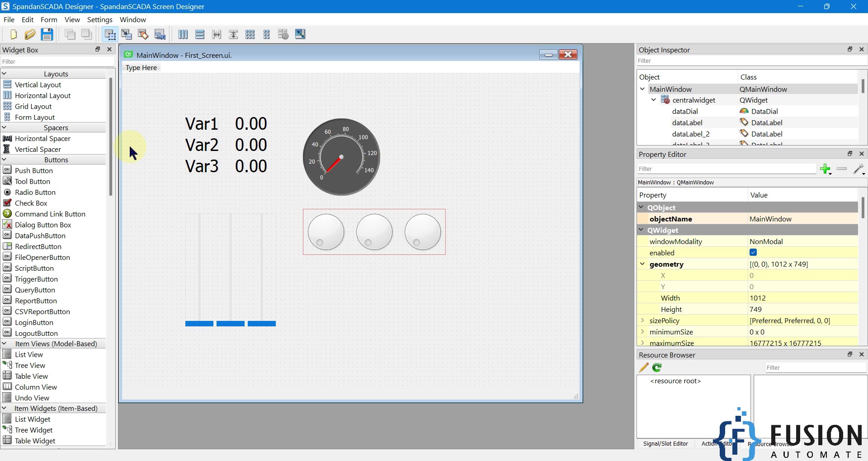
Task: Edit resources using the pencil icon
Action: (x=643, y=367)
